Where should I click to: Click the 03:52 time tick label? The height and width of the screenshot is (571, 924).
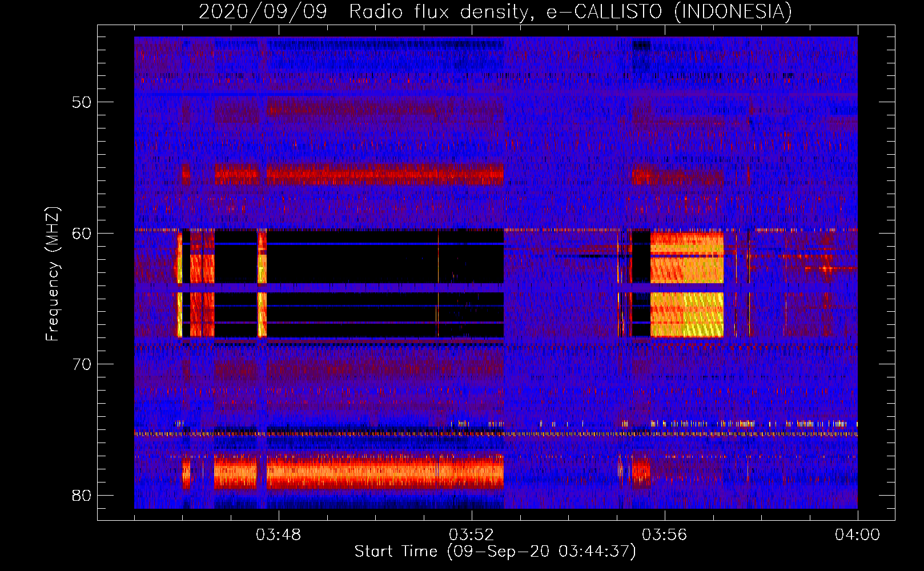(x=472, y=535)
